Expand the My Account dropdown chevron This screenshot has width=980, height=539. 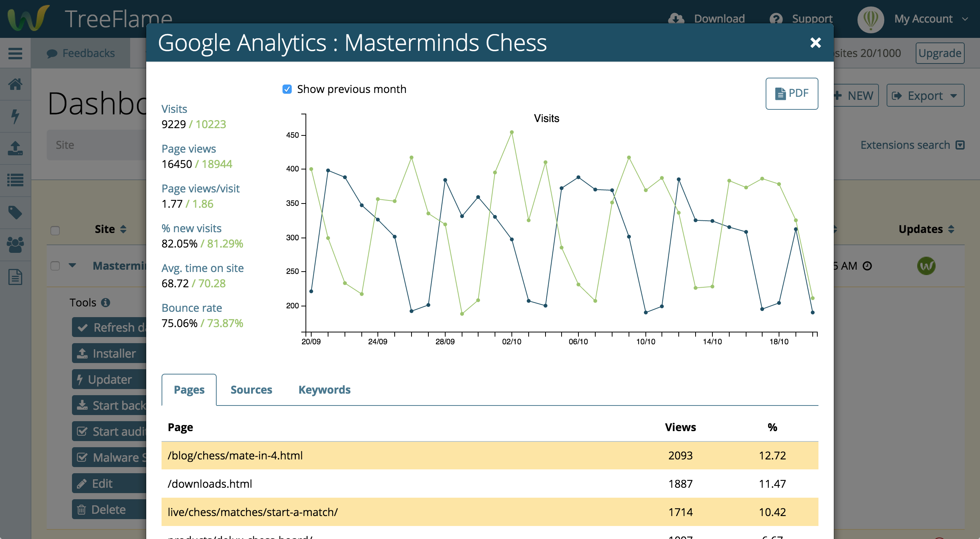pyautogui.click(x=965, y=19)
